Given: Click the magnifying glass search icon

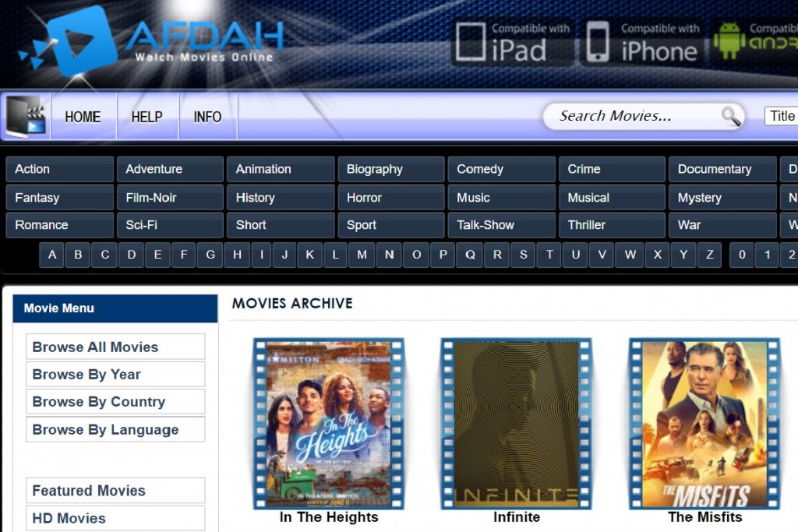Looking at the screenshot, I should click(731, 117).
